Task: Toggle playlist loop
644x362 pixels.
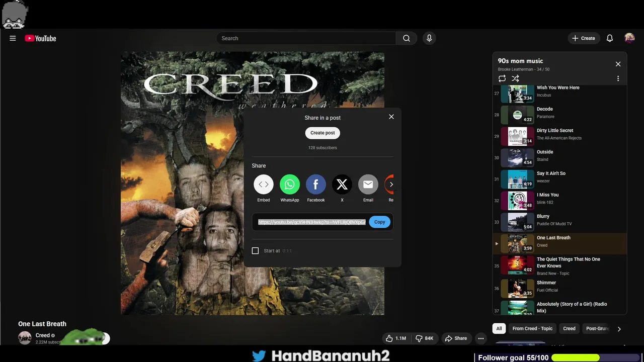Action: 502,78
